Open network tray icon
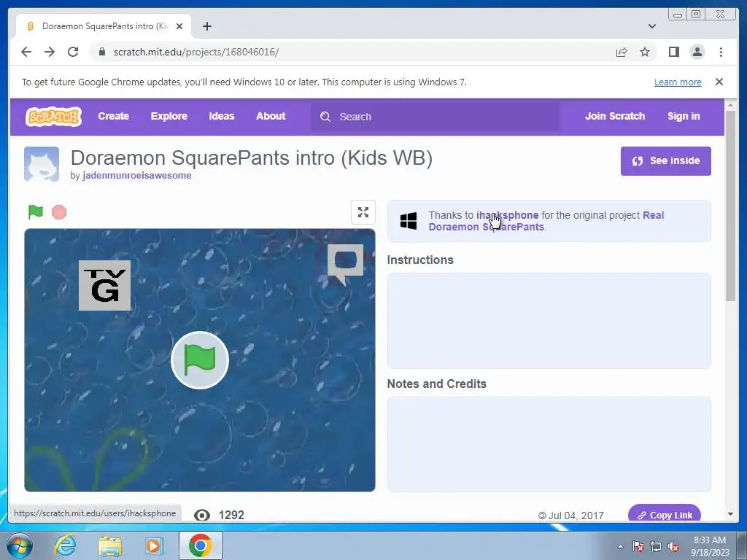This screenshot has width=747, height=560. click(656, 546)
